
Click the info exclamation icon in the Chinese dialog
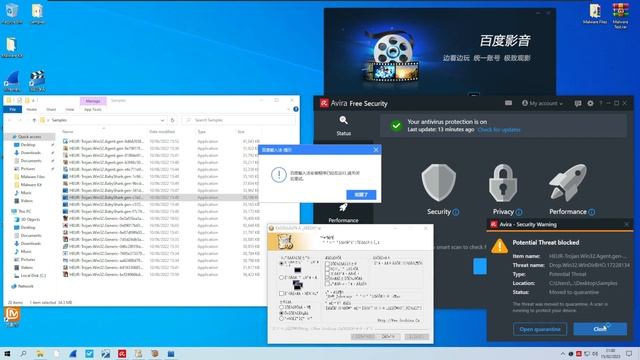(x=279, y=175)
